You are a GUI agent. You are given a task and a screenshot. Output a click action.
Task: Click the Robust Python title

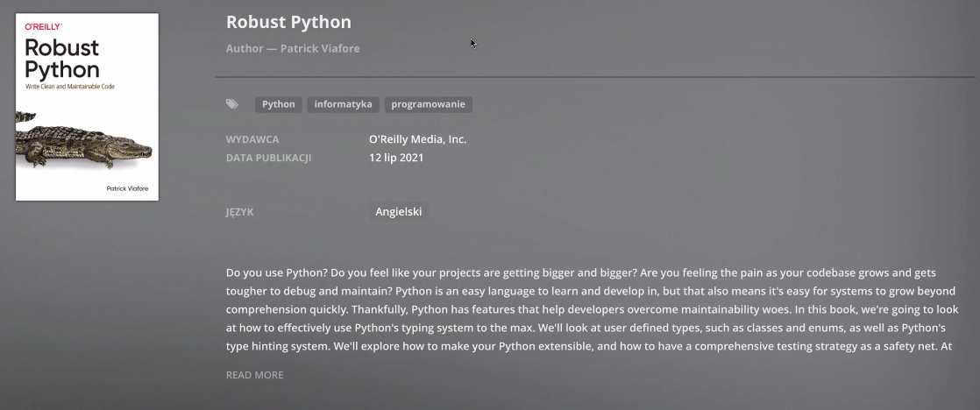288,22
